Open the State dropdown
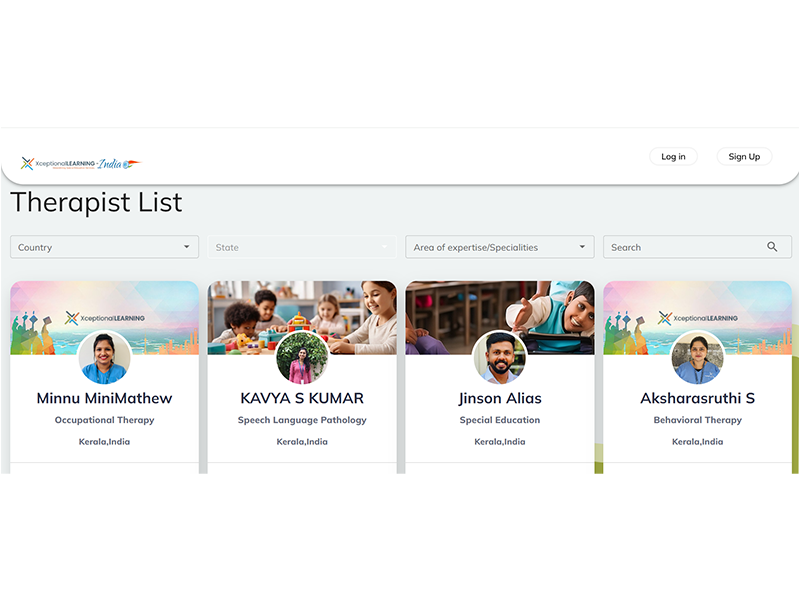 (302, 247)
